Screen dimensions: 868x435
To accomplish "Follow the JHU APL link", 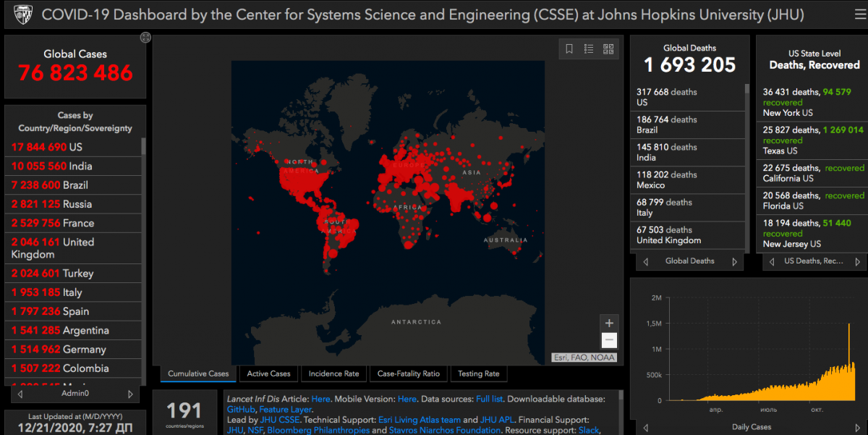I will [498, 420].
